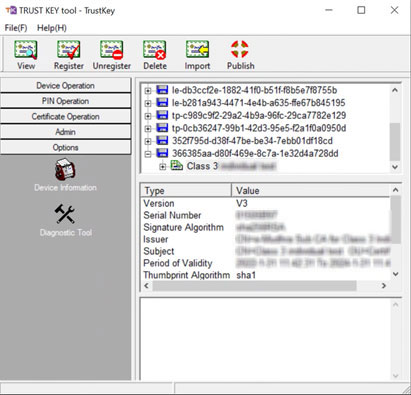Collapse the 366385aa-d80f tree node
411x395 pixels.
tap(148, 154)
